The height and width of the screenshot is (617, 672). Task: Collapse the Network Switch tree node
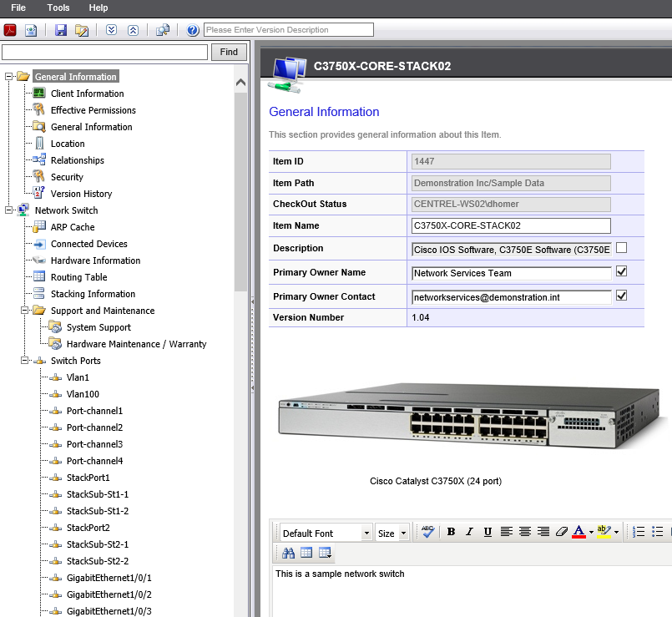click(x=7, y=210)
